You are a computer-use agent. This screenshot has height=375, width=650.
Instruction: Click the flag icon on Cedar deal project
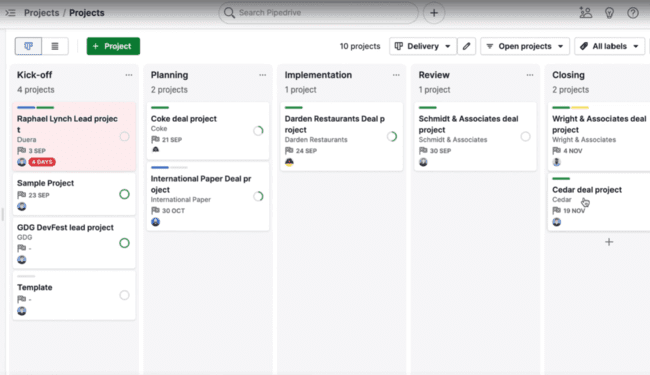pos(556,210)
